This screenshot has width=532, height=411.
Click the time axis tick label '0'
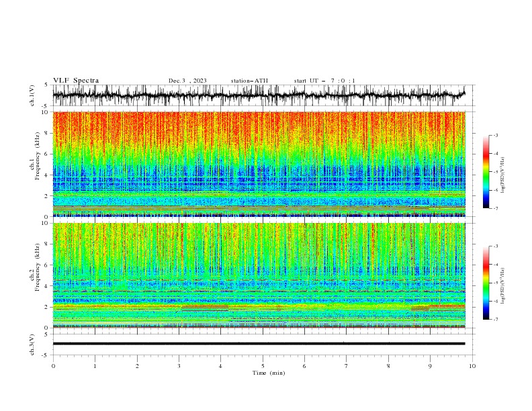click(x=53, y=366)
